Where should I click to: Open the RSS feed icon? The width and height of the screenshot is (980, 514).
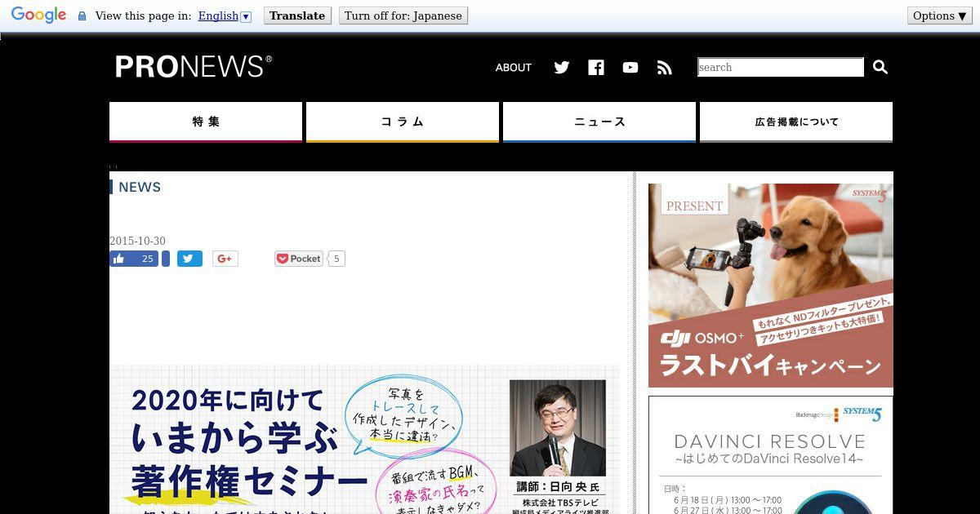click(665, 68)
